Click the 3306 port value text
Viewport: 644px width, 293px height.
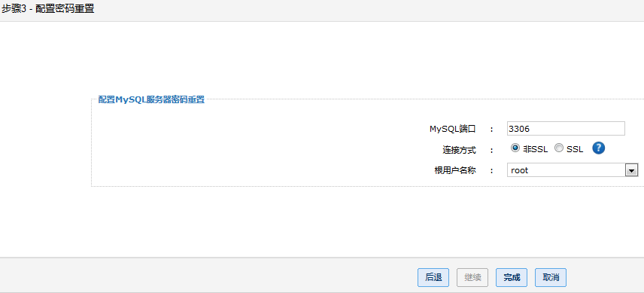tap(519, 129)
